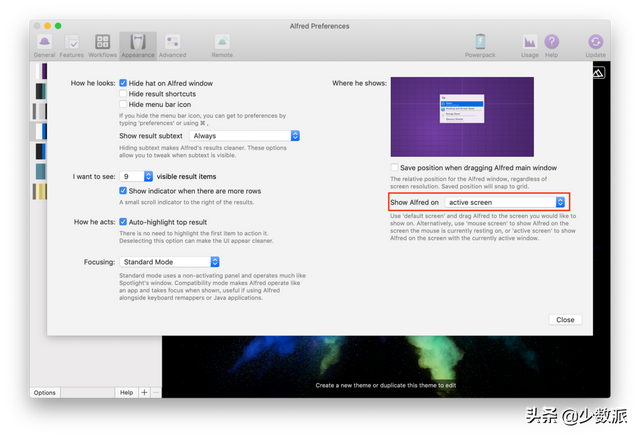Click the Help button in theme list footer
This screenshot has height=437, width=640.
pyautogui.click(x=127, y=393)
